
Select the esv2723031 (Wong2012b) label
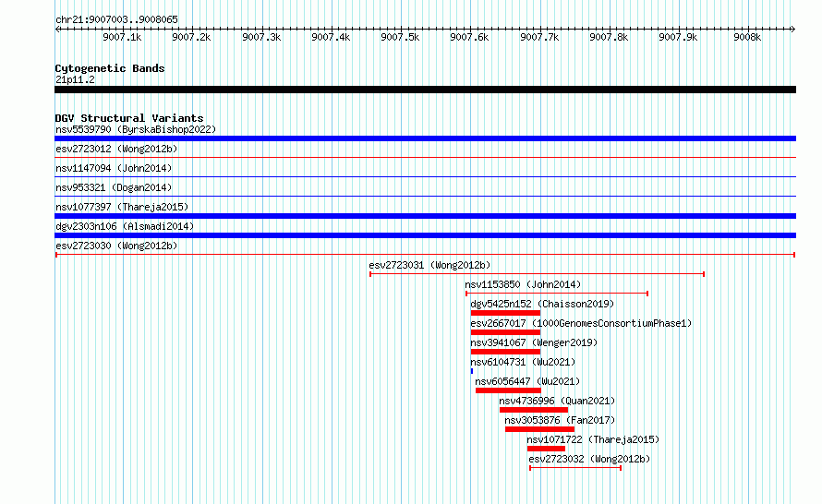(429, 265)
